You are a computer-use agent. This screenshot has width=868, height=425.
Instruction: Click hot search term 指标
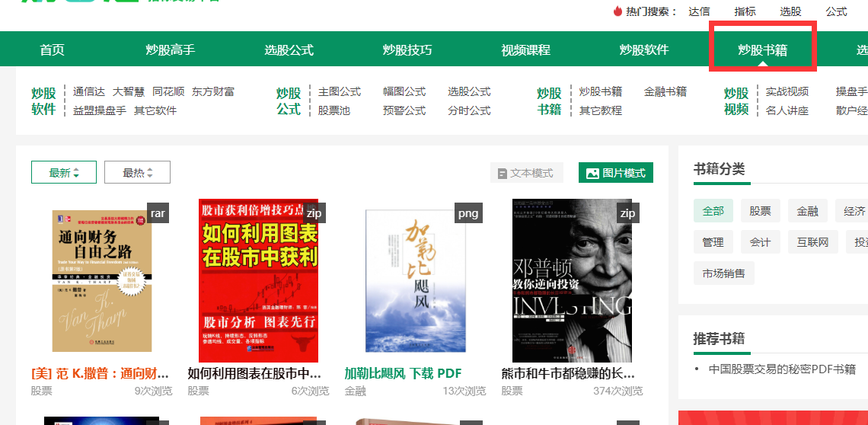[745, 11]
